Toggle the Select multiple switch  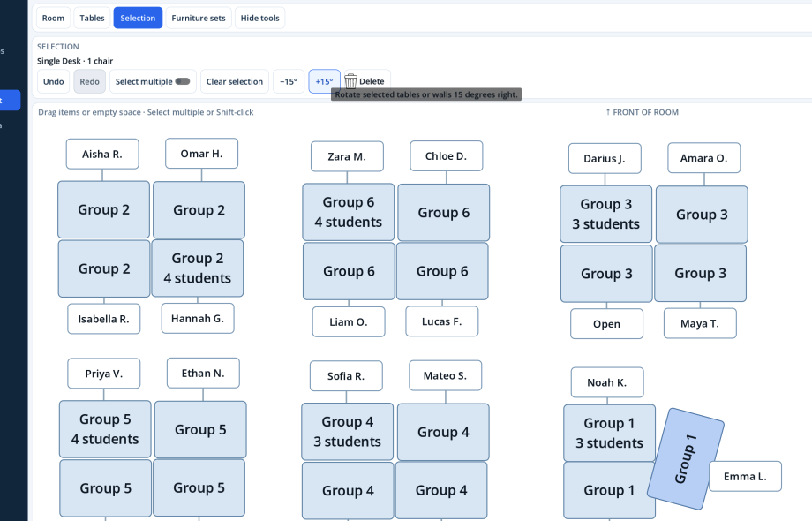(183, 81)
